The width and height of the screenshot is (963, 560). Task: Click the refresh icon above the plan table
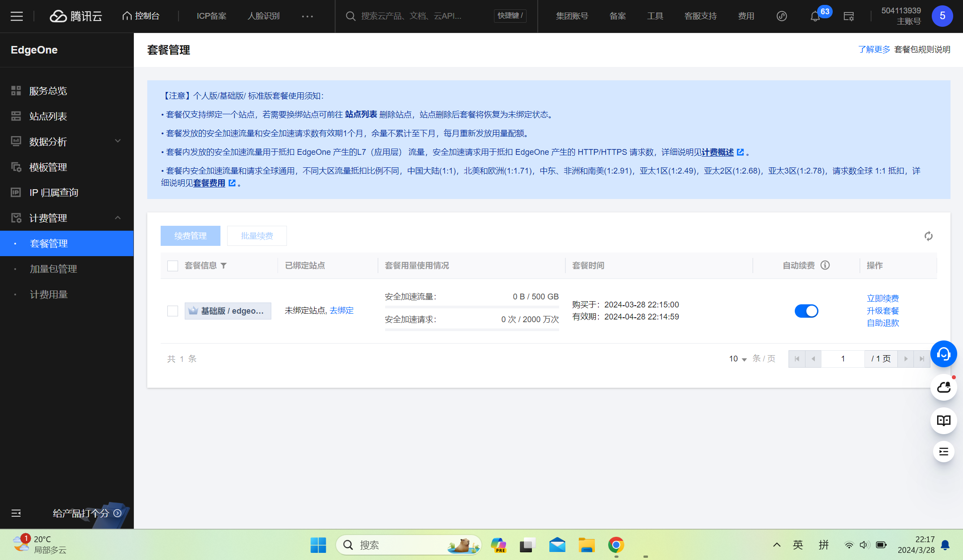[x=929, y=236]
